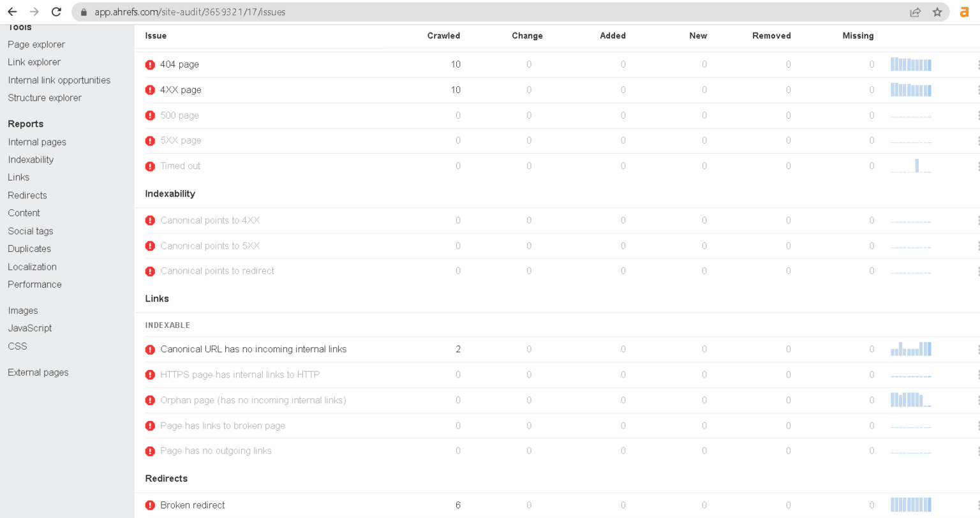This screenshot has height=518, width=980.
Task: Bookmark the page via the star icon
Action: click(938, 11)
